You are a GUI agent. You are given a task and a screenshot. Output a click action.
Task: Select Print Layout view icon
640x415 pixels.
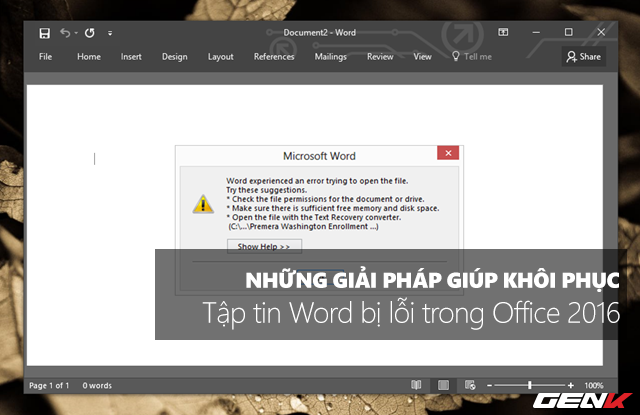(443, 385)
